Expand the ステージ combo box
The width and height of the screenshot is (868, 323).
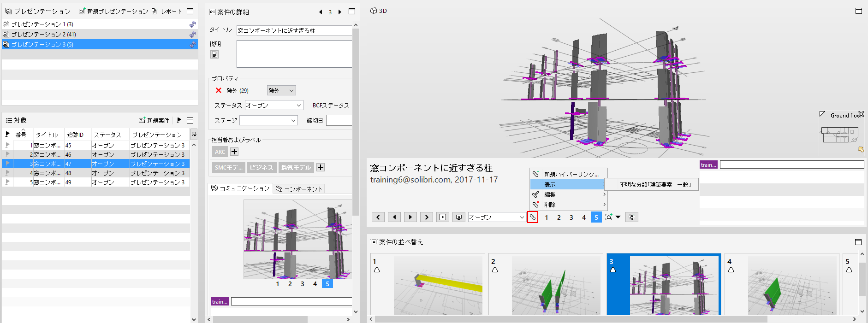click(268, 120)
